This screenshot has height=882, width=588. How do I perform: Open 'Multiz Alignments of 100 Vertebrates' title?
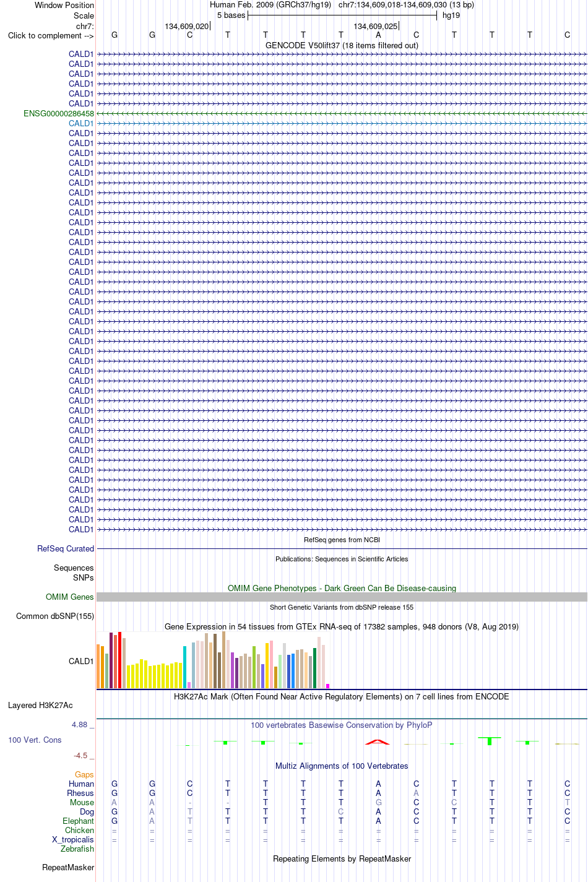(342, 766)
